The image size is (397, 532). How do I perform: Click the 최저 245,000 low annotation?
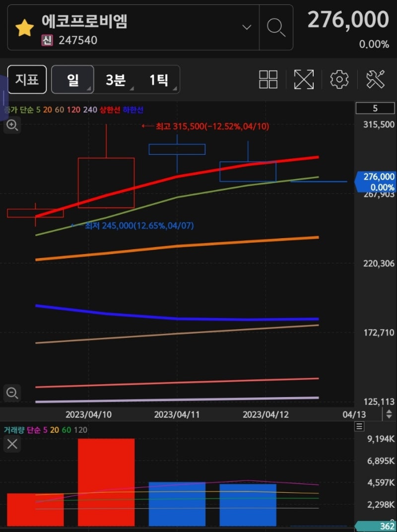click(x=132, y=225)
